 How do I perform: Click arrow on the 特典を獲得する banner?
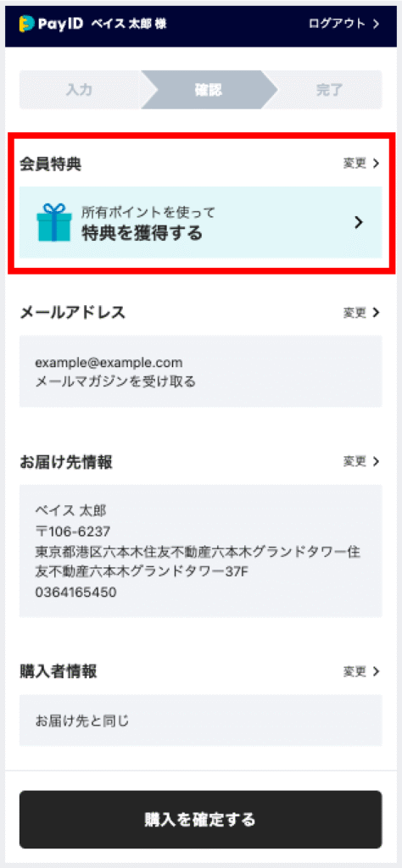[x=359, y=223]
